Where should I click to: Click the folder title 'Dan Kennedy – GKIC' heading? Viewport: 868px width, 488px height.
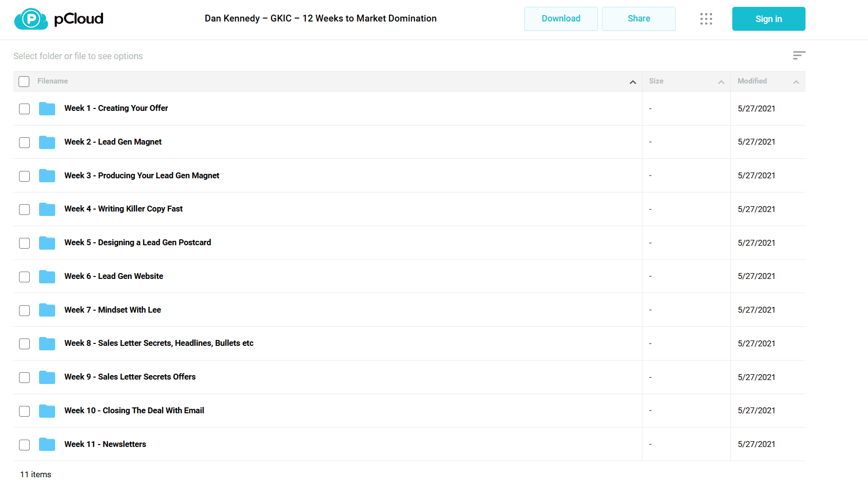321,19
